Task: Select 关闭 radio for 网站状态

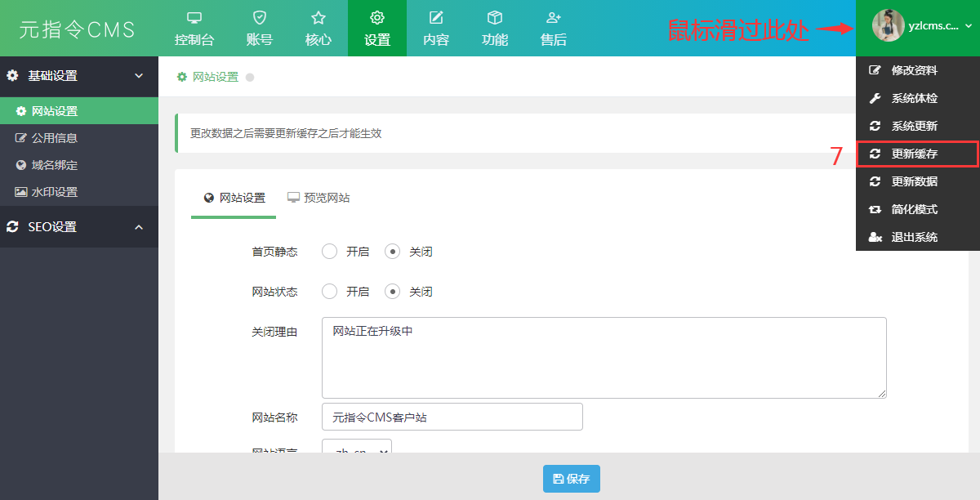Action: 393,292
